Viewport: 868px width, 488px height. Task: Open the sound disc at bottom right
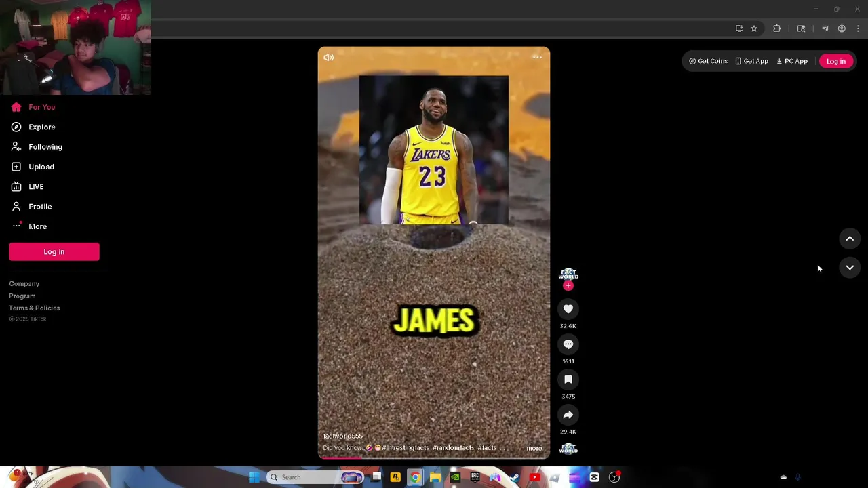point(568,448)
